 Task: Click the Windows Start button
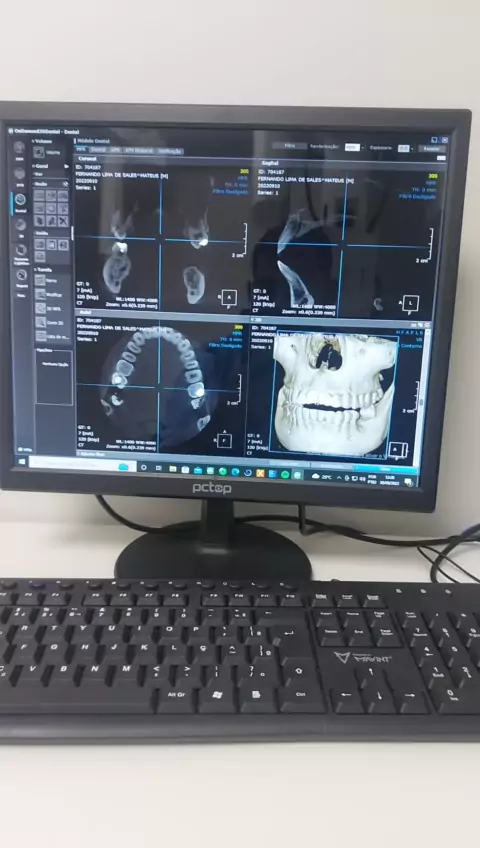(x=22, y=462)
